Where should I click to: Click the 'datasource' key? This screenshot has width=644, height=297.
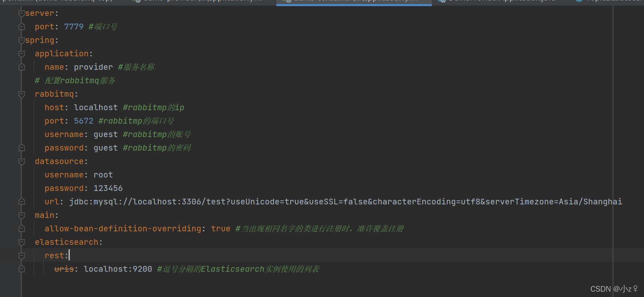click(x=59, y=162)
